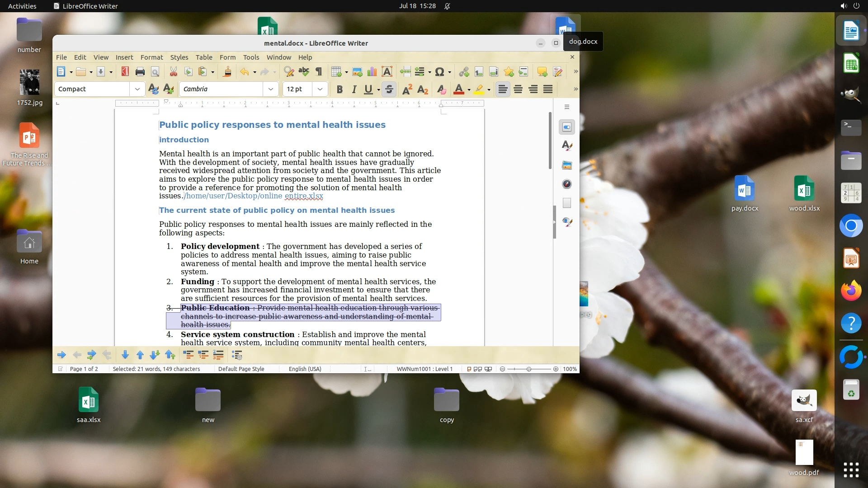This screenshot has height=488, width=868.
Task: Toggle bold formatting
Action: 340,89
